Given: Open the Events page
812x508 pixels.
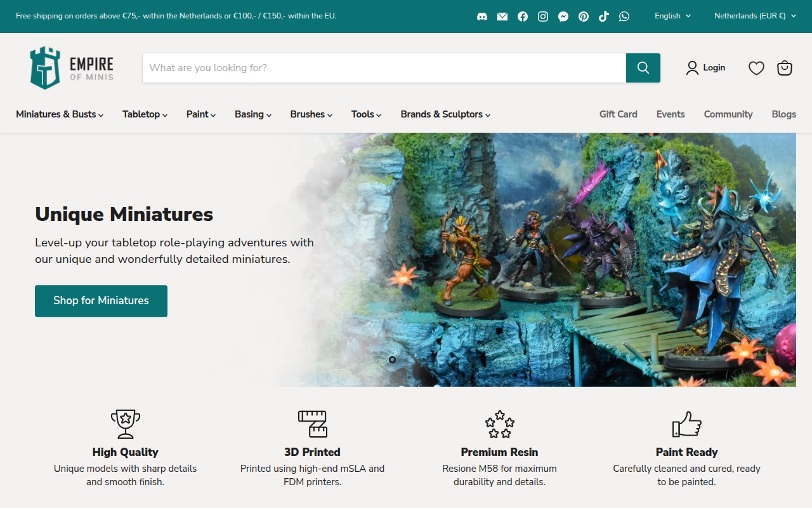Looking at the screenshot, I should click(x=671, y=114).
